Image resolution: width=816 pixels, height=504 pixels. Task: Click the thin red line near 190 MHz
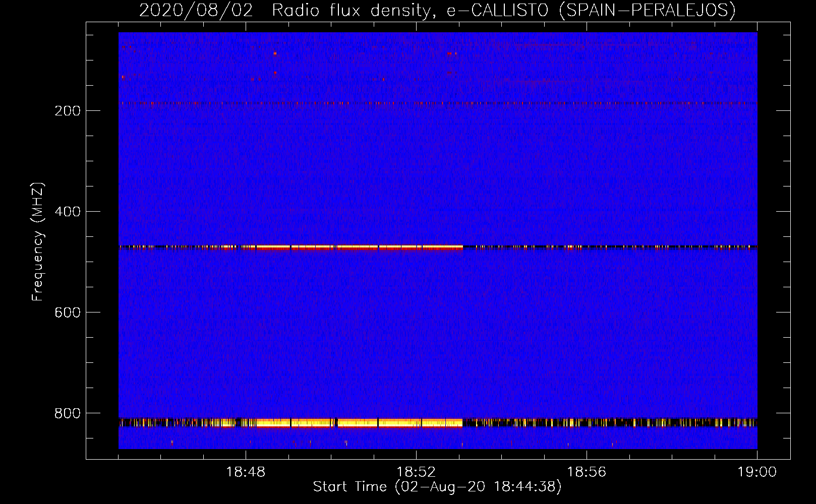coord(438,103)
